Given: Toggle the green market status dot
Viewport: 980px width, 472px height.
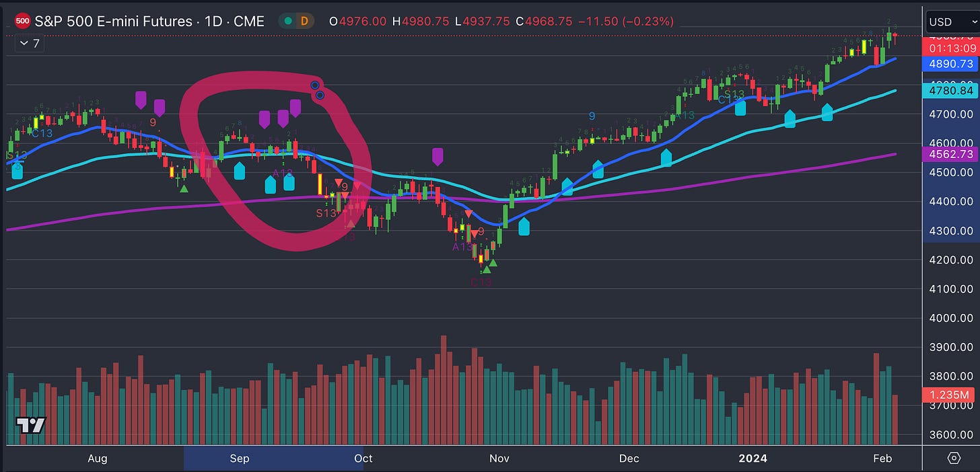Looking at the screenshot, I should (x=288, y=21).
